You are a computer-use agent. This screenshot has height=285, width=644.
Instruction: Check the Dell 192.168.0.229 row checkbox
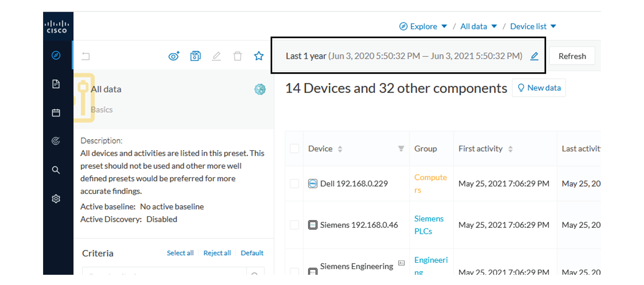point(294,184)
